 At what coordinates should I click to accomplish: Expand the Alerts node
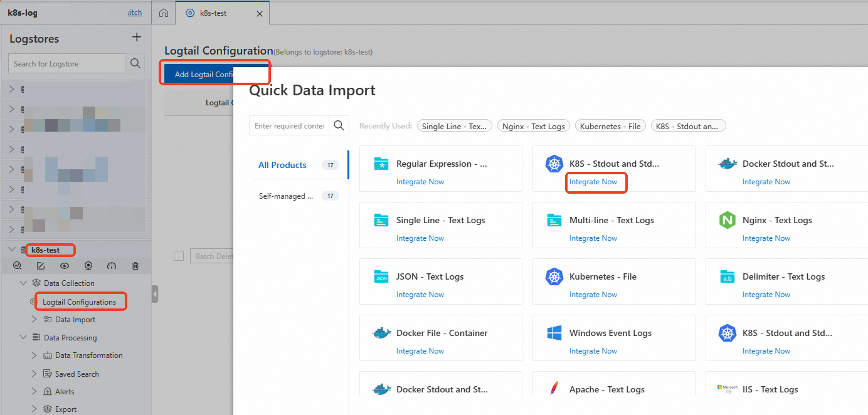(x=35, y=392)
